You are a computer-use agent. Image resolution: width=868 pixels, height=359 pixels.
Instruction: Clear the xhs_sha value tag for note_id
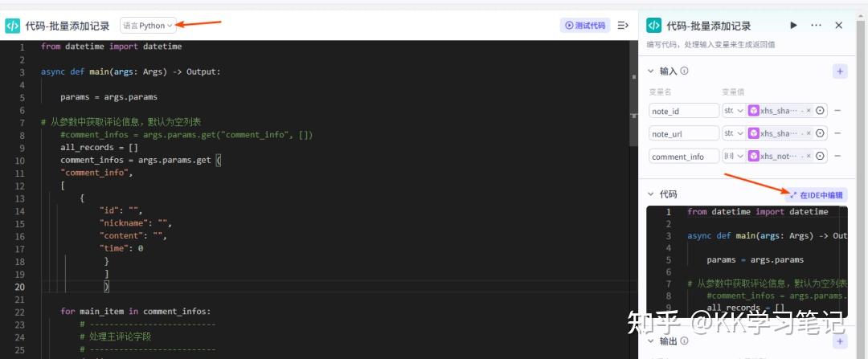click(809, 111)
